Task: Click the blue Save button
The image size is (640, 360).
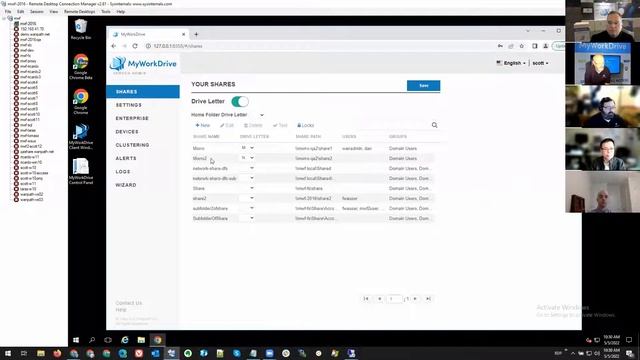Action: click(423, 86)
